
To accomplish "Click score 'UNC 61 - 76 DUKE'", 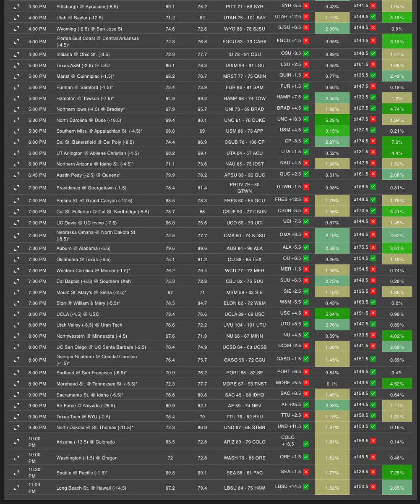I will (245, 120).
